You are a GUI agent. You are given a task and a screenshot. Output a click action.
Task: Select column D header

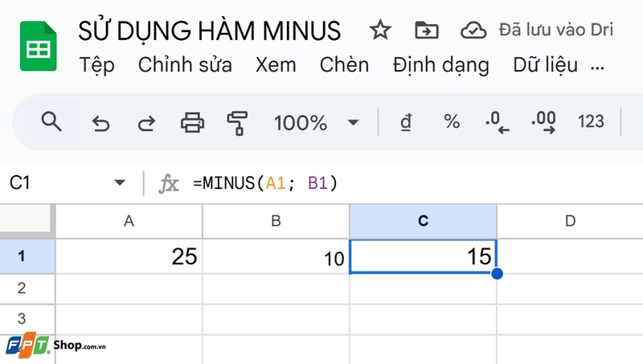pyautogui.click(x=570, y=221)
